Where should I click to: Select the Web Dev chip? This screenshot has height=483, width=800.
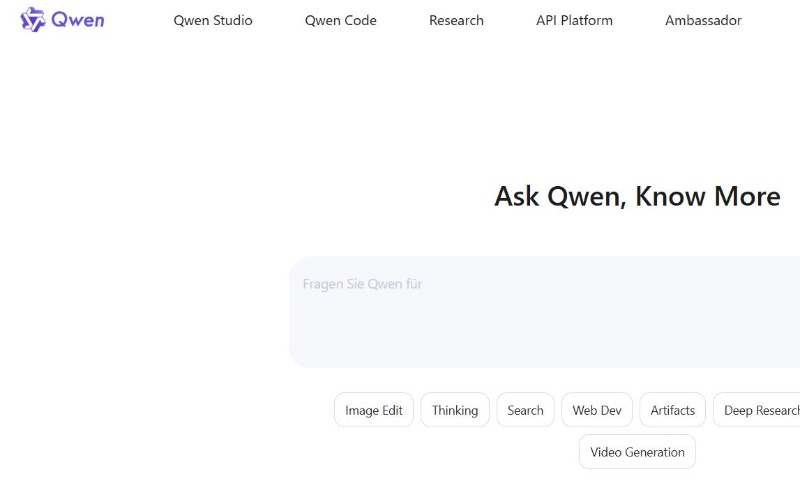click(x=596, y=410)
